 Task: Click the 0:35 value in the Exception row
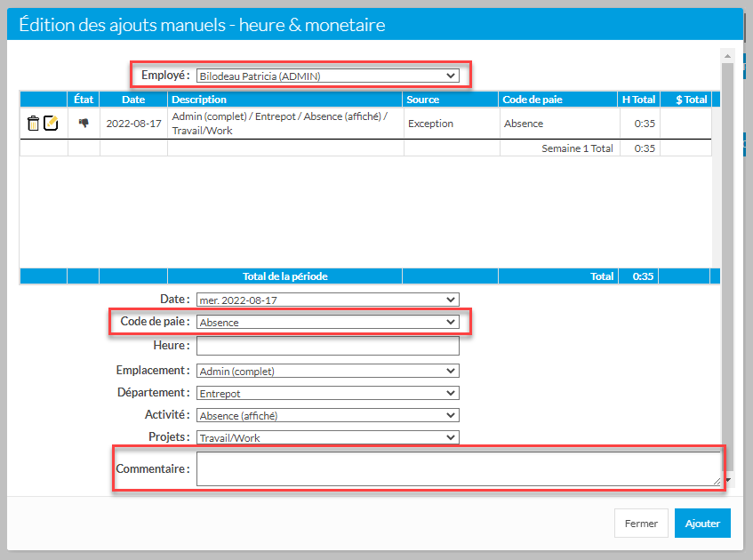[x=645, y=124]
